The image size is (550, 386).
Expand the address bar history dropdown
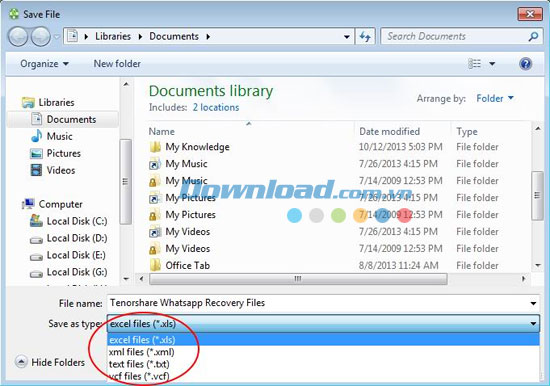click(x=347, y=37)
